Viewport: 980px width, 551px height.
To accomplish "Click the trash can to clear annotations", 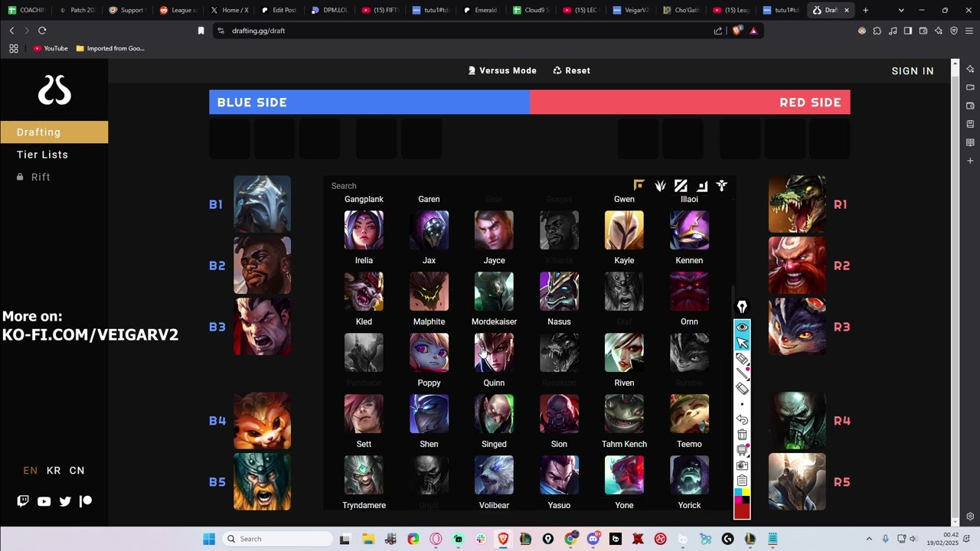I will pos(742,435).
